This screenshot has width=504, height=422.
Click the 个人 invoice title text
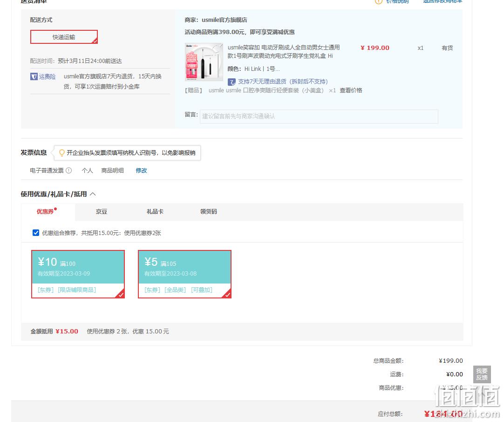(x=88, y=171)
